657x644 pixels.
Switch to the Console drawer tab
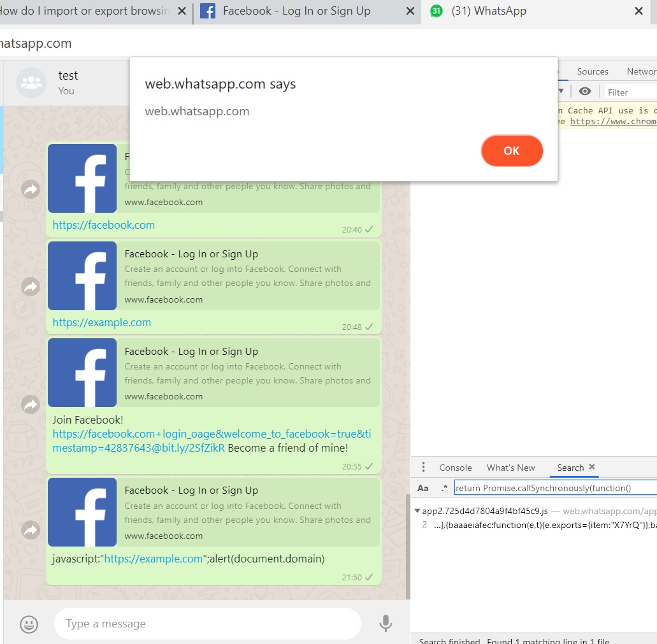coord(455,468)
